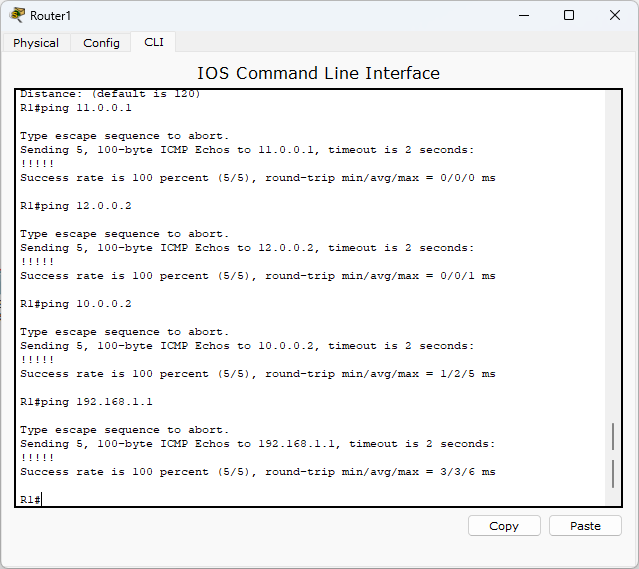Minimize the Router1 window
Viewport: 639px width, 569px height.
click(524, 15)
